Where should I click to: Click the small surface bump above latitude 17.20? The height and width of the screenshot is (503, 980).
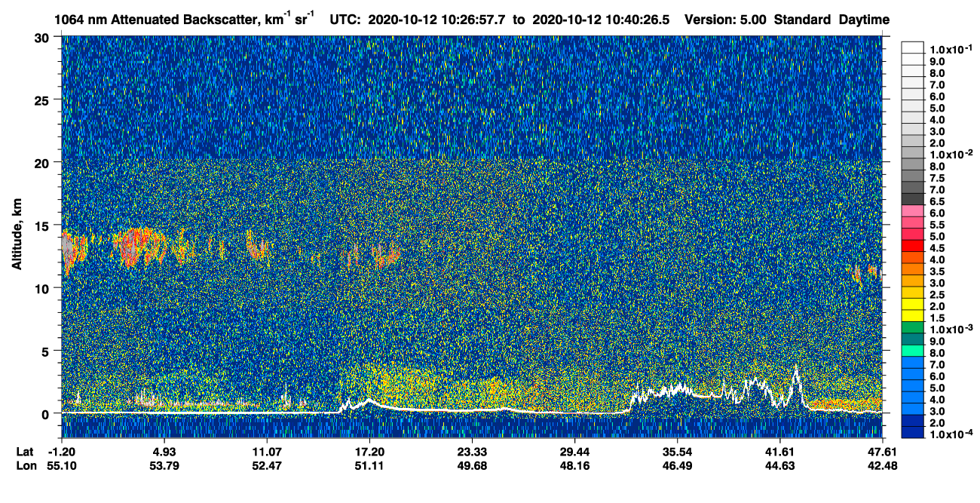point(368,402)
